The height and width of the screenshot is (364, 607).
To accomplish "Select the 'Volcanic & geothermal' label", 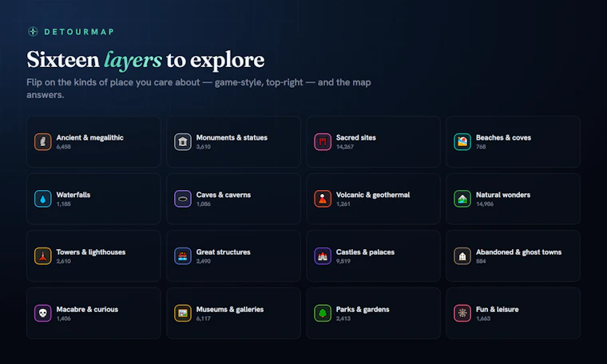I will coord(373,195).
